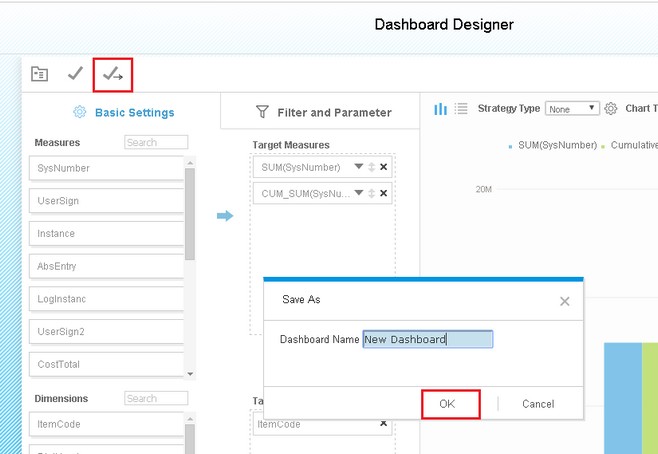
Task: Switch to Filter and Parameter tab
Action: point(324,112)
